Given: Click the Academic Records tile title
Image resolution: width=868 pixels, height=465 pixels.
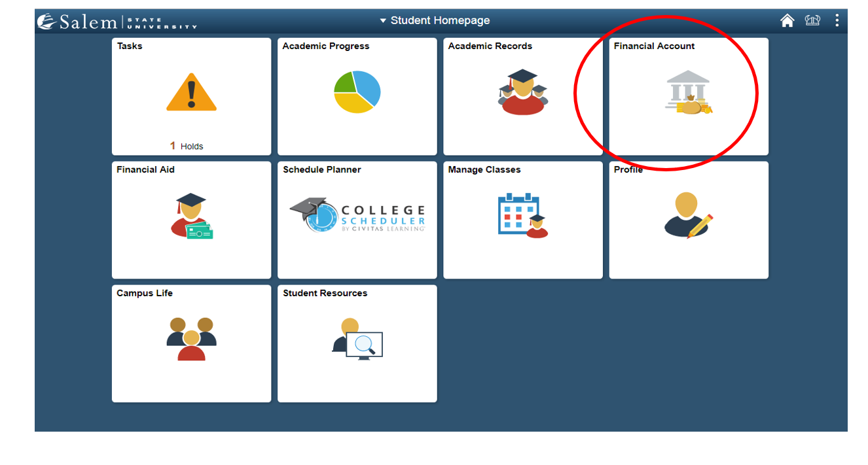Looking at the screenshot, I should (x=490, y=46).
